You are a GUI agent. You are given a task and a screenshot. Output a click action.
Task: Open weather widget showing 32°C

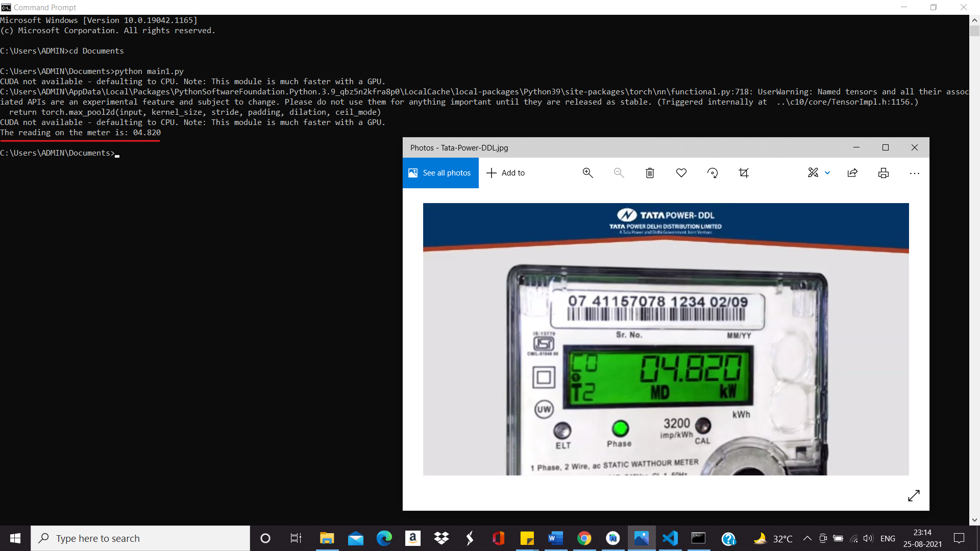[773, 538]
